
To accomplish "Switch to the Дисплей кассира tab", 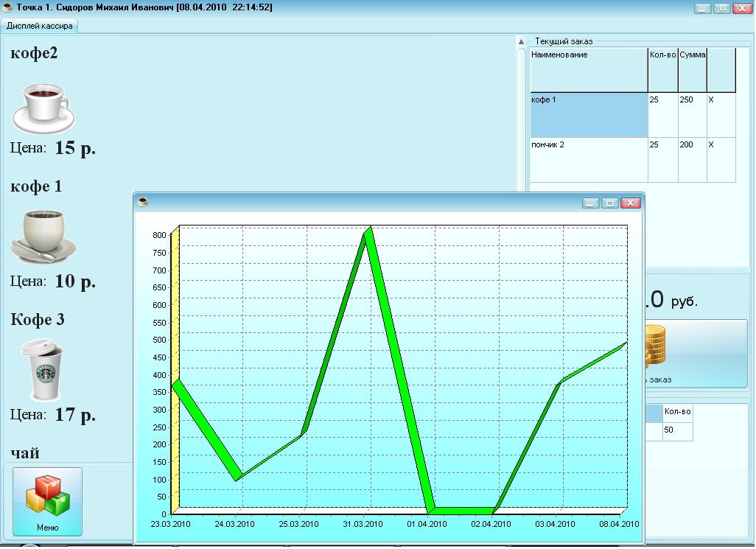I will 40,25.
